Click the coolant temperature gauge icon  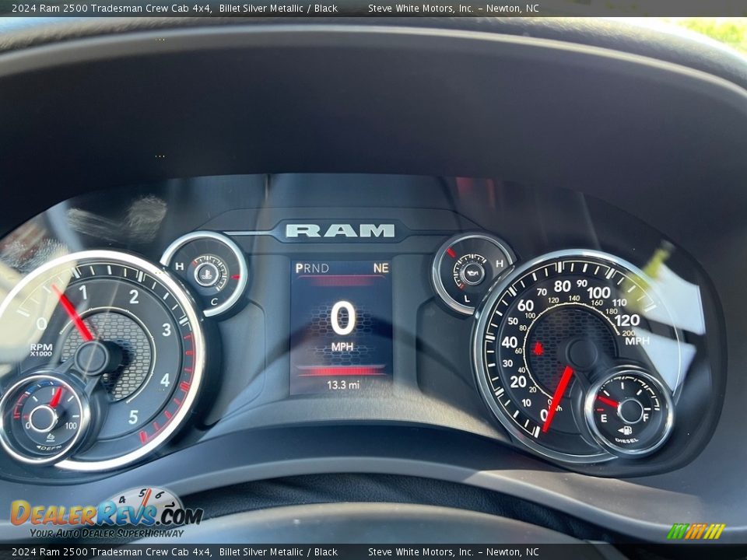207,275
